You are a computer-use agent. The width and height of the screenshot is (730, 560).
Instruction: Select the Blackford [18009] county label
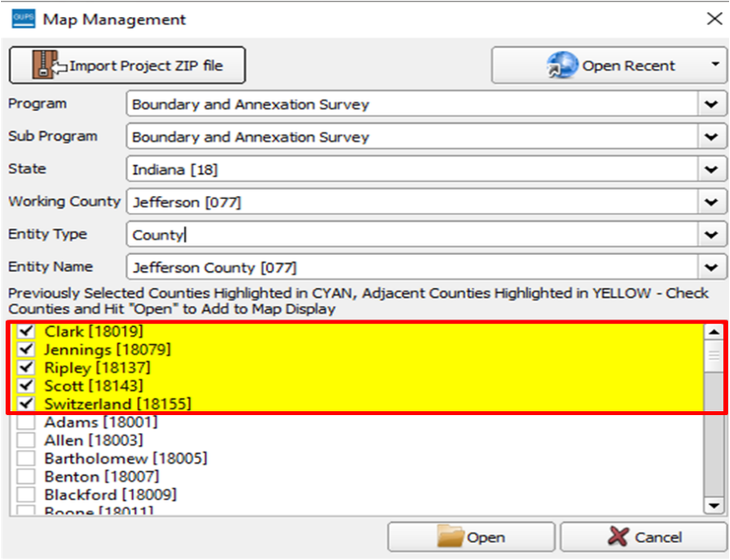pyautogui.click(x=110, y=495)
